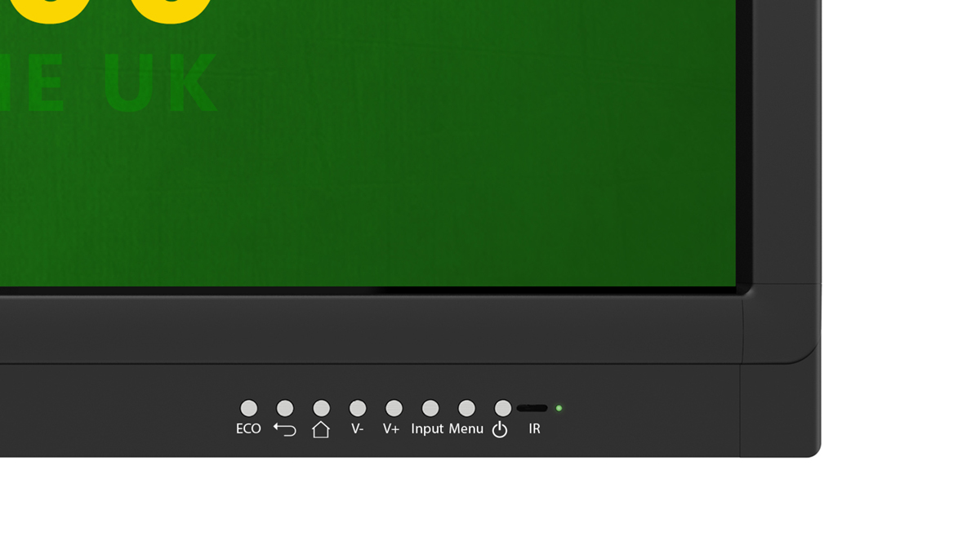Click the power symbol icon
Viewport: 980px width, 550px height.
coord(500,429)
